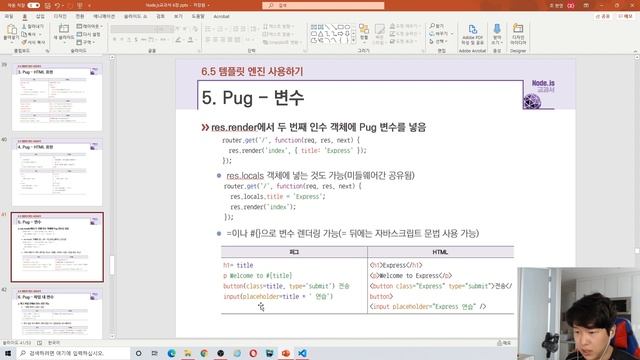Select slide 41 thumbnail '5. Pug - 변수'
640x360 pixels.
pyautogui.click(x=57, y=247)
